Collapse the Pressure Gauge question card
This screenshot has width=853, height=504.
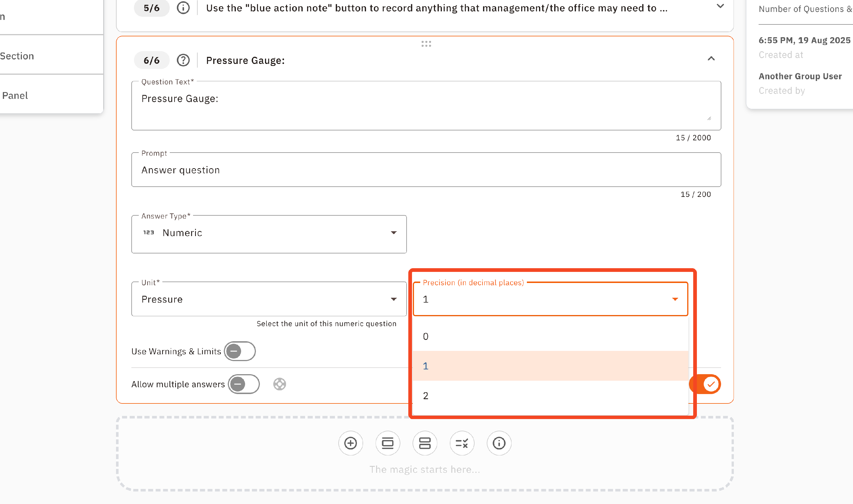711,59
